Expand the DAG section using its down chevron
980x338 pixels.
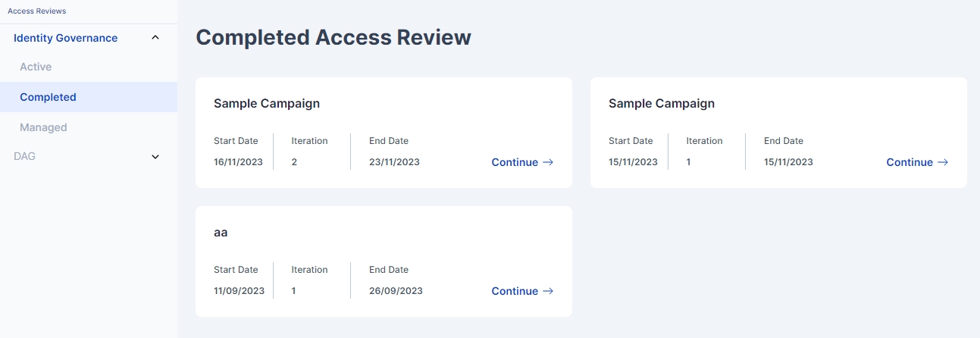click(x=155, y=157)
